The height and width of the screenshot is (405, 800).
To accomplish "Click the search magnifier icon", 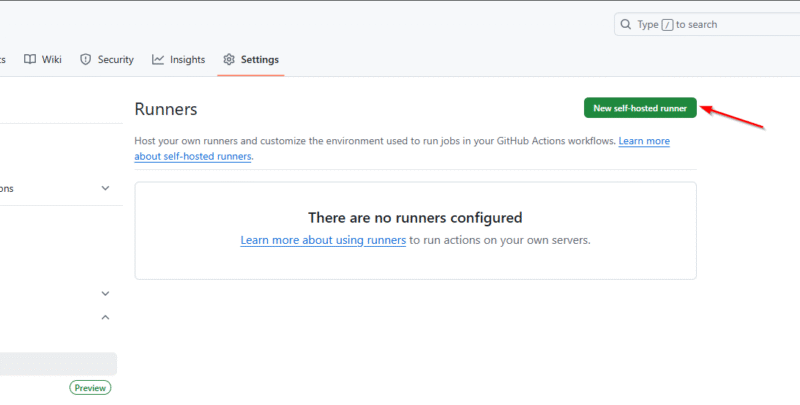I will [626, 24].
